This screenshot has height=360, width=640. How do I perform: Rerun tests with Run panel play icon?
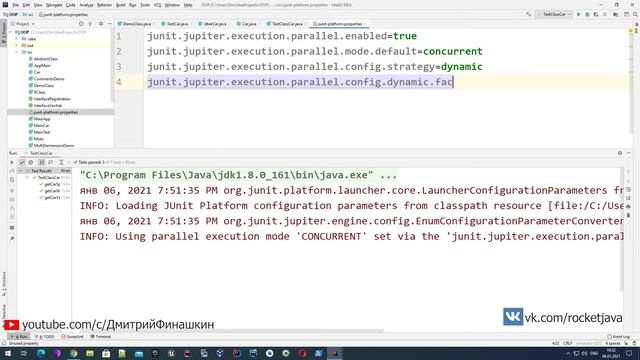point(12,162)
